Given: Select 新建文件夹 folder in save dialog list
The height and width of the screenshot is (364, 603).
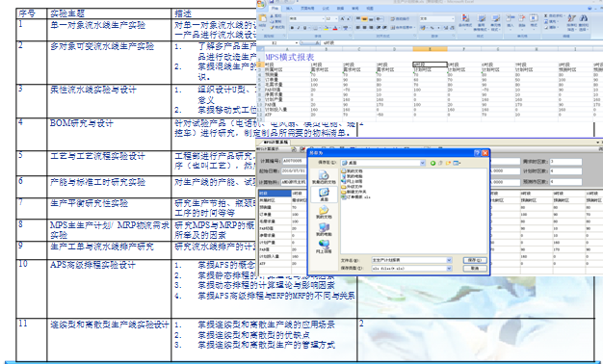Looking at the screenshot, I should pos(354,192).
